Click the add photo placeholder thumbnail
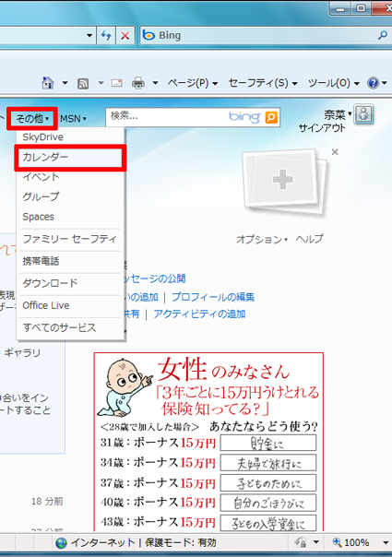This screenshot has width=392, height=557. [x=283, y=181]
